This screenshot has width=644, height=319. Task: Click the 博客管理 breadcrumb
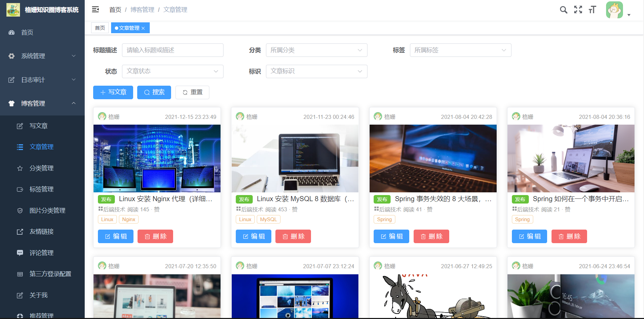tap(142, 10)
